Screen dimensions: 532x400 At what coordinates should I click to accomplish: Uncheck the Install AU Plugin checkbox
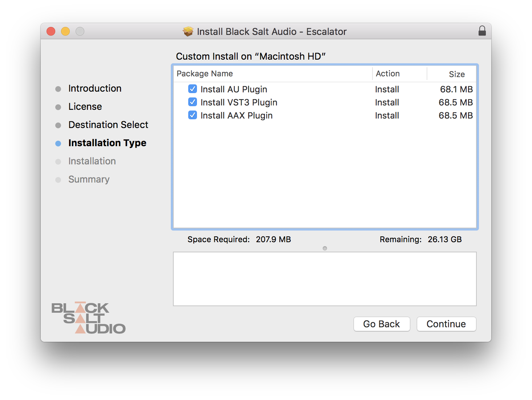[x=193, y=89]
